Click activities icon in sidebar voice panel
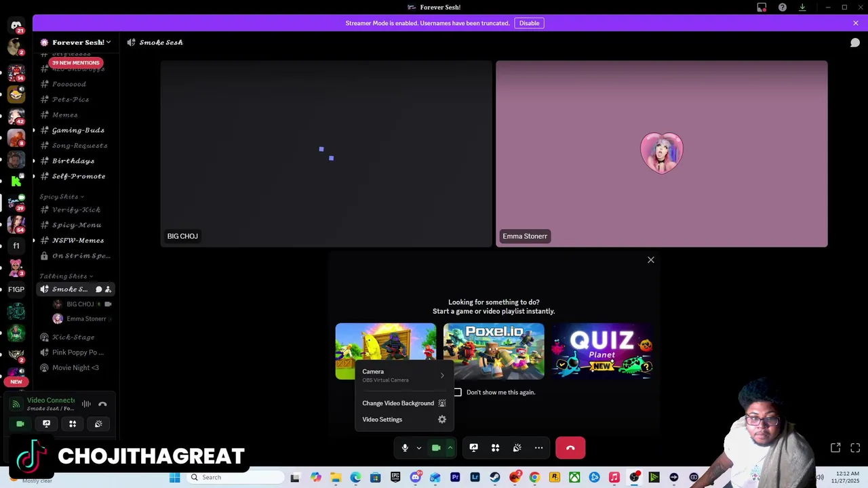This screenshot has width=868, height=488. point(73,424)
